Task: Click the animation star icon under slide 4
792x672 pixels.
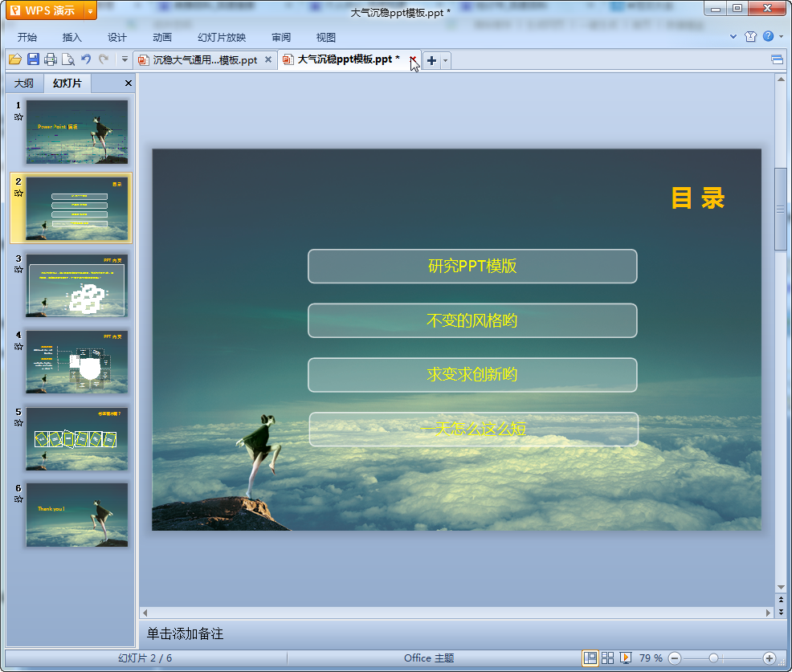Action: 18,346
